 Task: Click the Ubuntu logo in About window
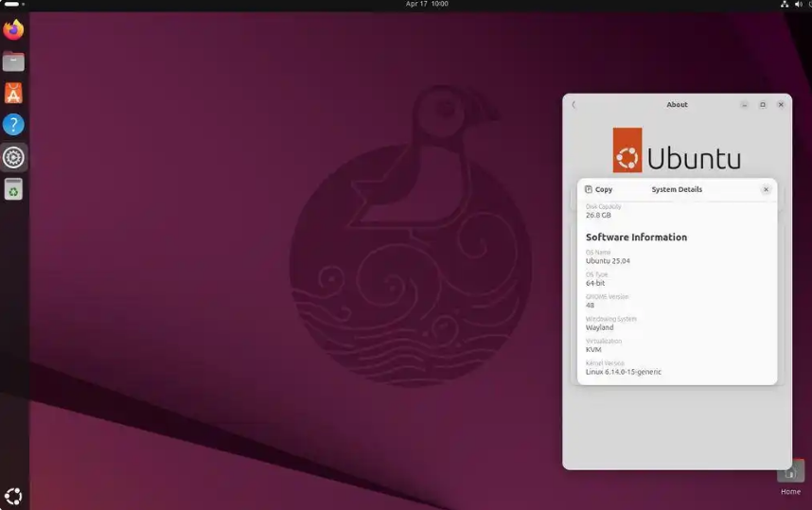(x=677, y=150)
